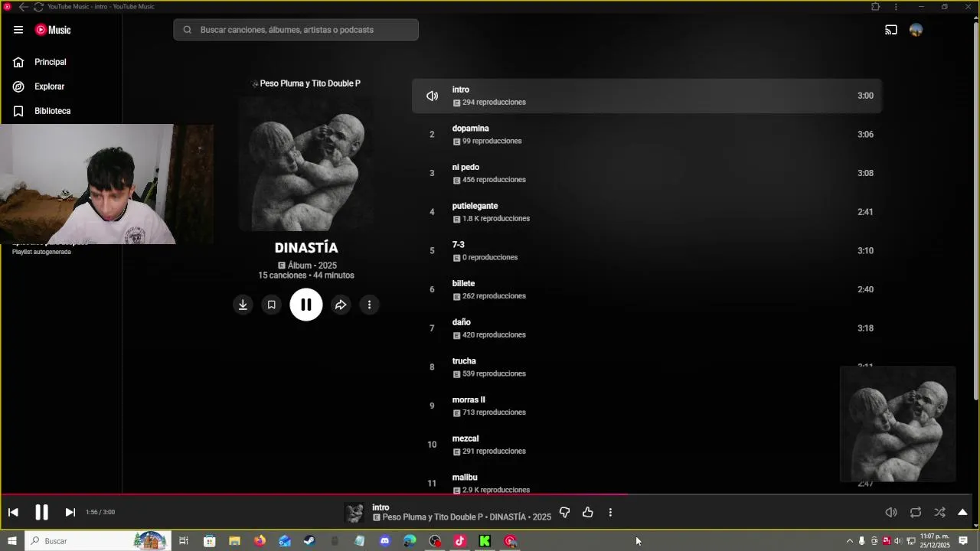Share the DINASTÍA album
The image size is (980, 551).
(341, 305)
